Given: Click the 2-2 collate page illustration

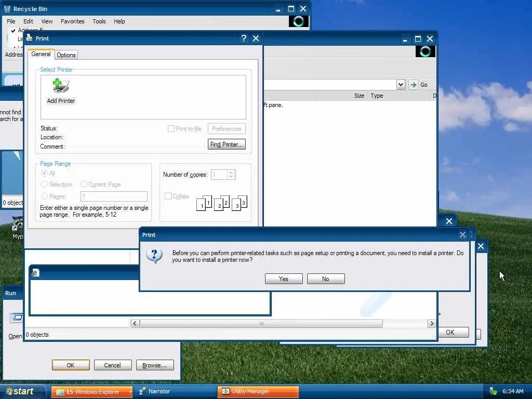Looking at the screenshot, I should [222, 203].
